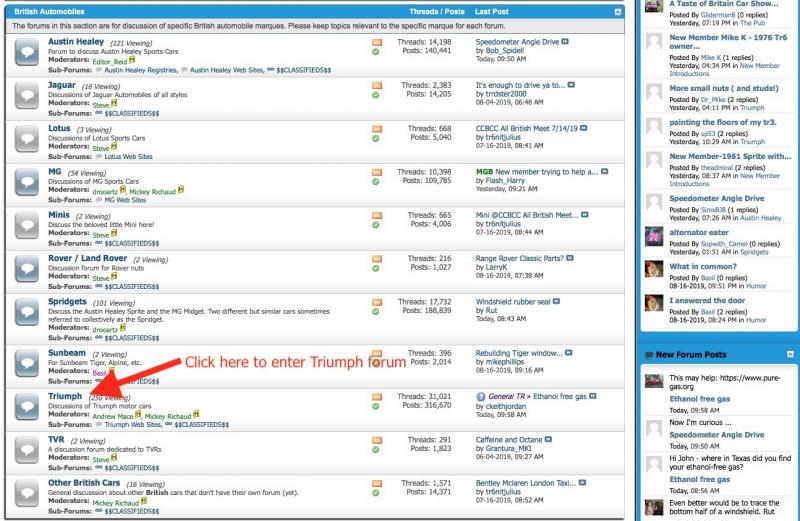Open the Lotus forum link
800x521 pixels.
(x=59, y=129)
